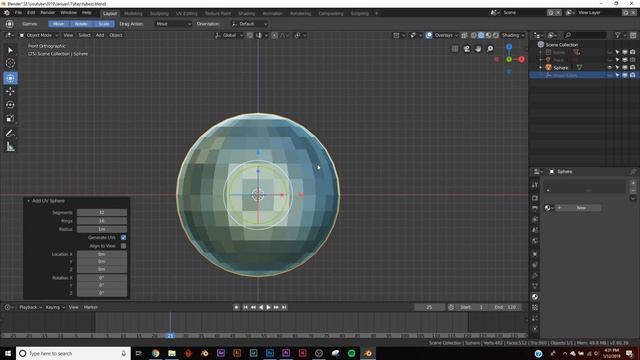Toggle the Align to View checkbox
This screenshot has height=360, width=640.
(x=123, y=246)
